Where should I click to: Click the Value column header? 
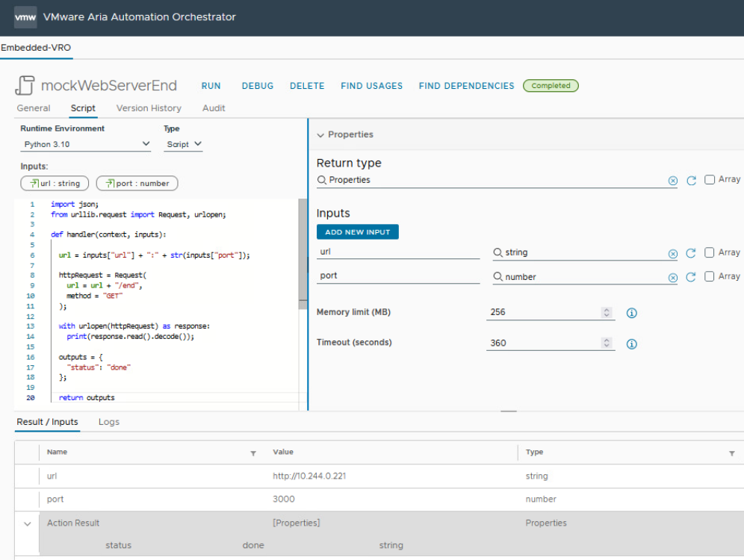click(x=283, y=452)
